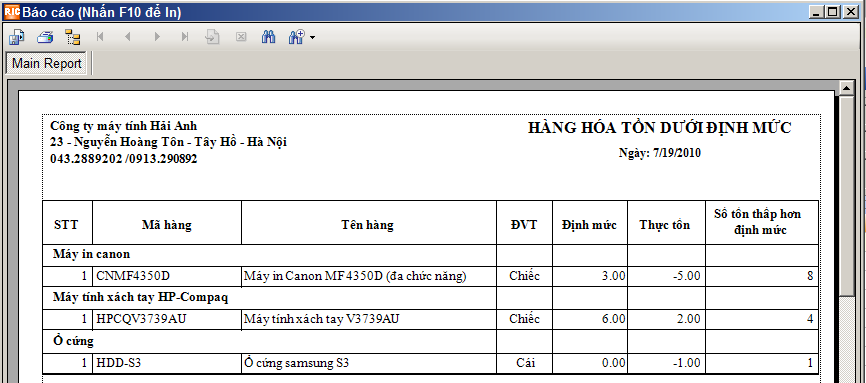Click the scrollbar up arrow
This screenshot has height=383, width=866.
click(846, 88)
